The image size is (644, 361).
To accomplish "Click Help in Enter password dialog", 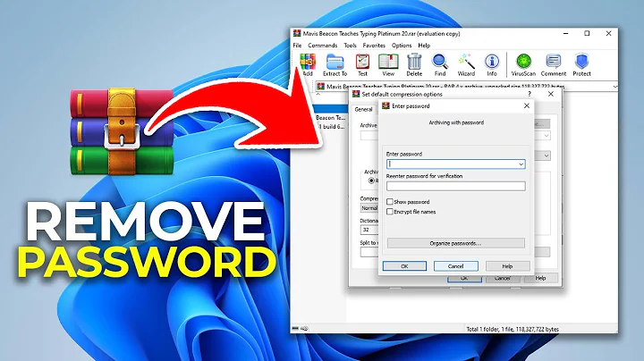I will [x=508, y=266].
